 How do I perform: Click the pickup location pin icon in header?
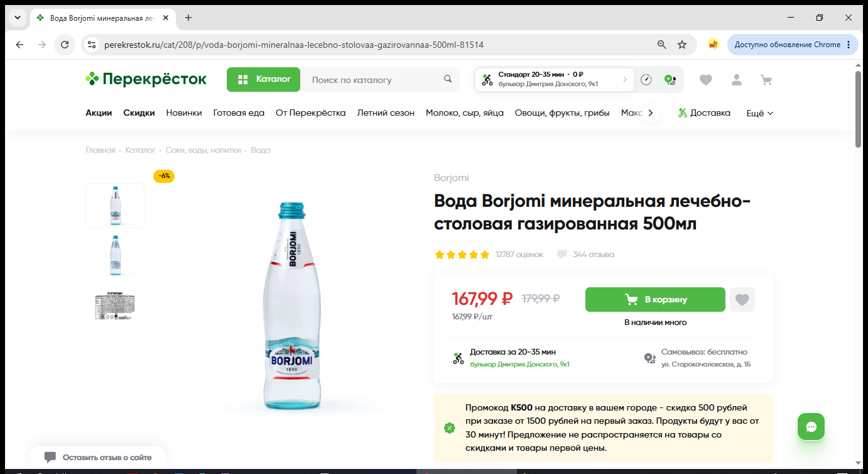tap(670, 80)
